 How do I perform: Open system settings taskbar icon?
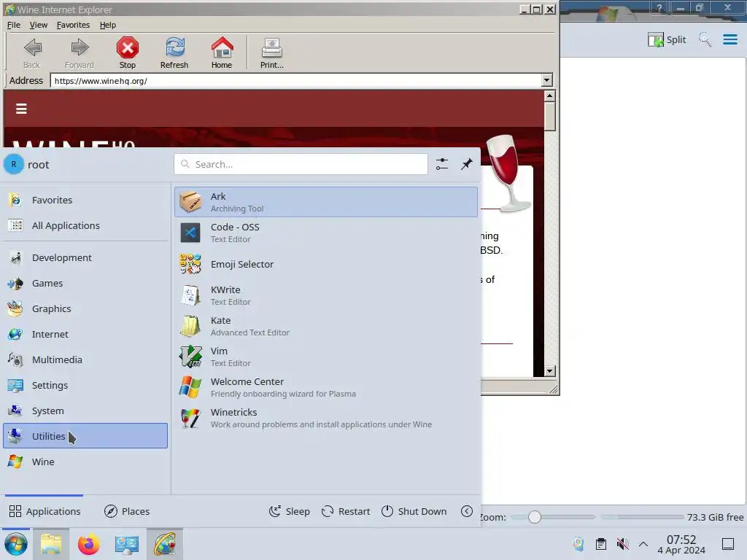[127, 544]
